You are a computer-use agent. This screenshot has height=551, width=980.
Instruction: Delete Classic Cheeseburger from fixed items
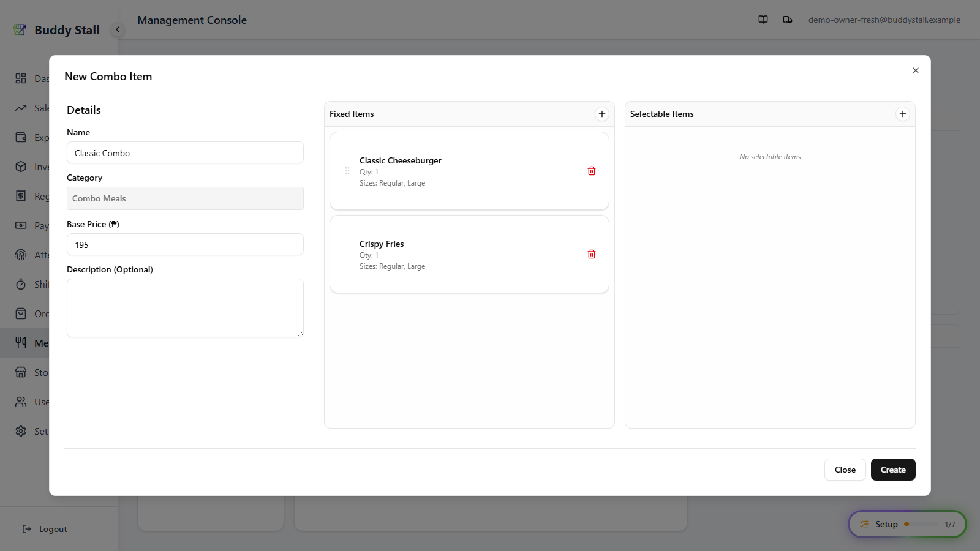click(x=592, y=171)
